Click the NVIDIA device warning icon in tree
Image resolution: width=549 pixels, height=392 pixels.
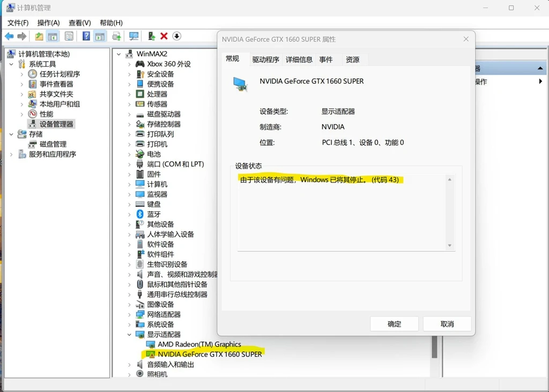point(151,354)
